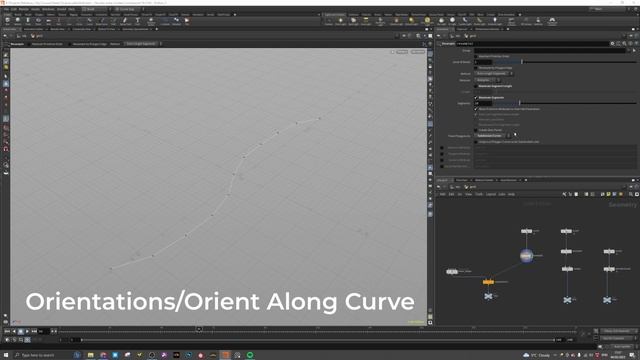Jump to first frame button
This screenshot has width=640, height=360.
point(7,331)
